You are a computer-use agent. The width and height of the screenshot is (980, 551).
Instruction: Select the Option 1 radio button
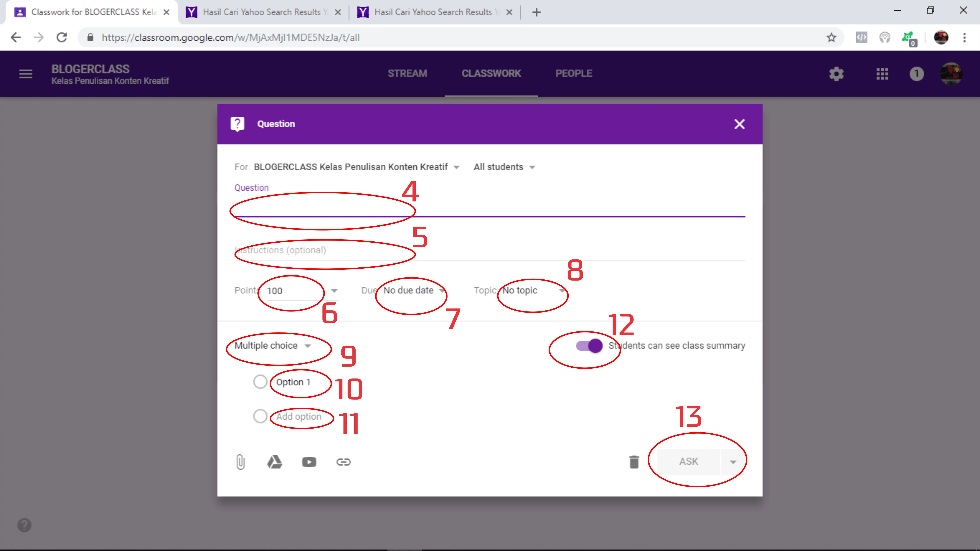(x=260, y=382)
